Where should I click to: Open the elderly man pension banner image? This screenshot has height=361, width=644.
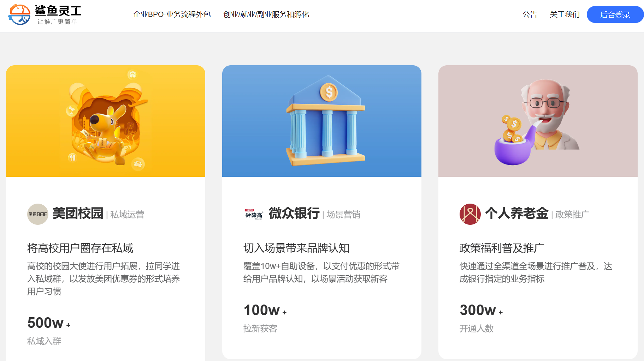click(538, 121)
